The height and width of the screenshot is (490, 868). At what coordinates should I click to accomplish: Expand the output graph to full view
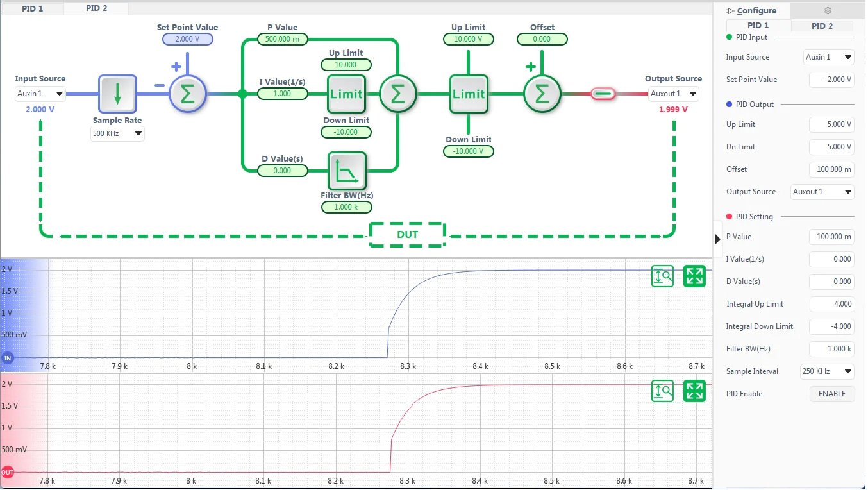point(694,391)
